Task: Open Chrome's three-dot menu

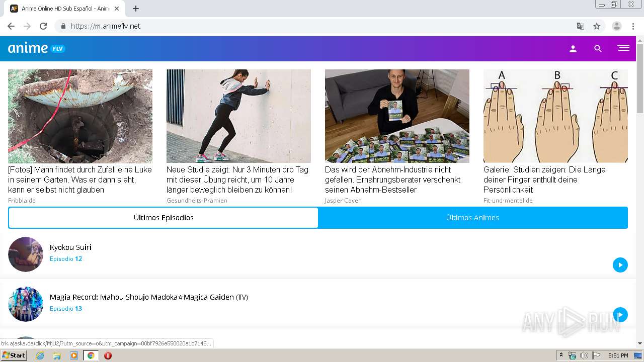Action: [x=633, y=26]
